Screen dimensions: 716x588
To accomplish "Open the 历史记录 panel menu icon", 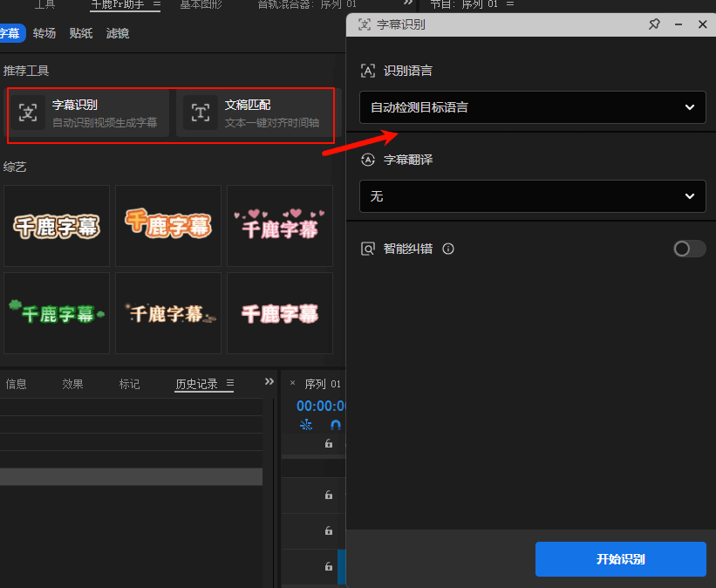I will coord(228,383).
